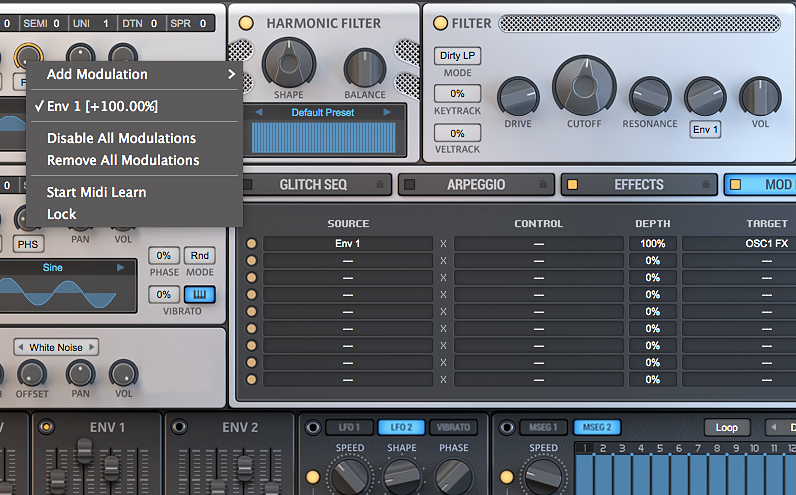Image resolution: width=796 pixels, height=495 pixels.
Task: Select previous noise type before White Noise
Action: pos(21,347)
